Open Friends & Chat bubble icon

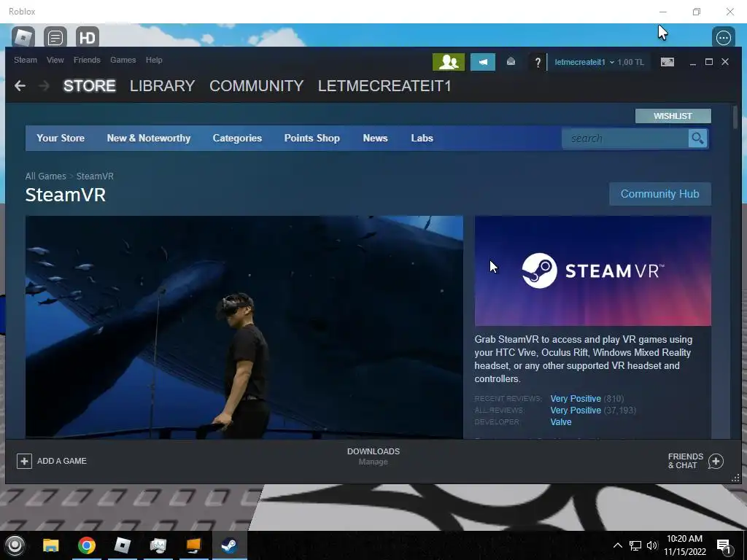tap(716, 461)
